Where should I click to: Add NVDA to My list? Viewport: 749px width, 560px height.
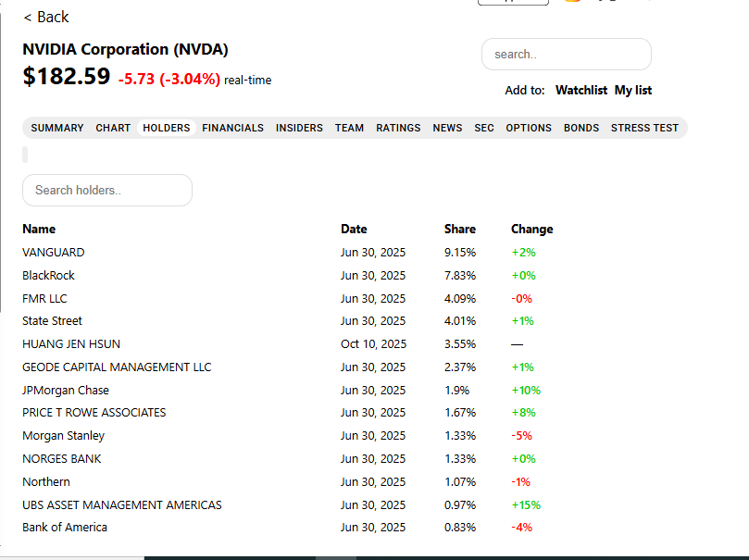[633, 90]
